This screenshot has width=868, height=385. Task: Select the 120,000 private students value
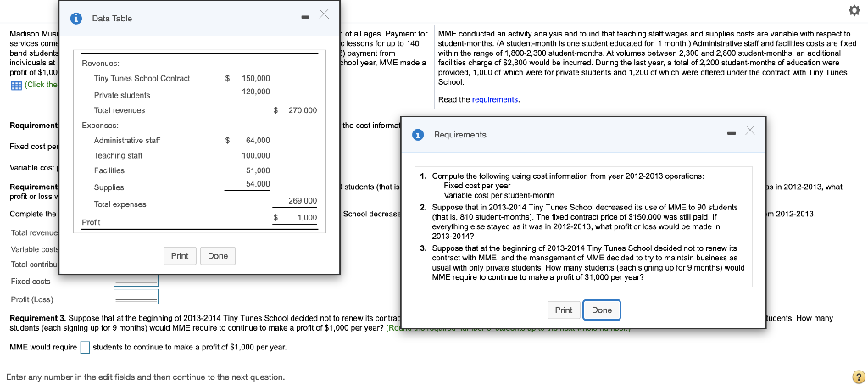coord(256,92)
